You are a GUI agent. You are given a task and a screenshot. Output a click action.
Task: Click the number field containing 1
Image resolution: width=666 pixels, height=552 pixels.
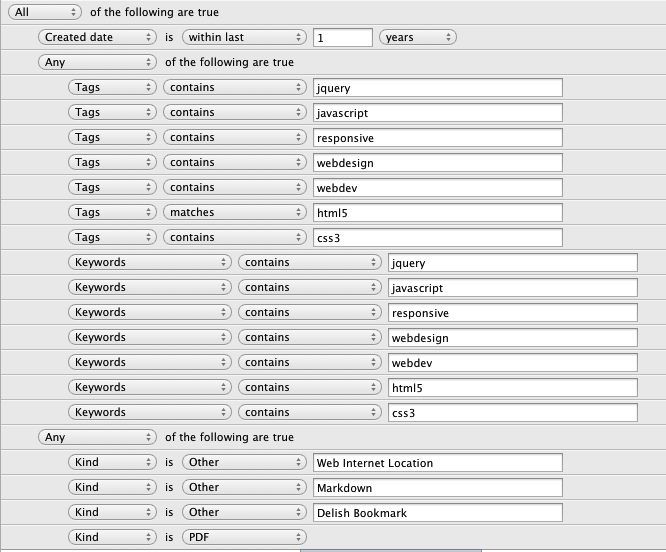click(342, 38)
